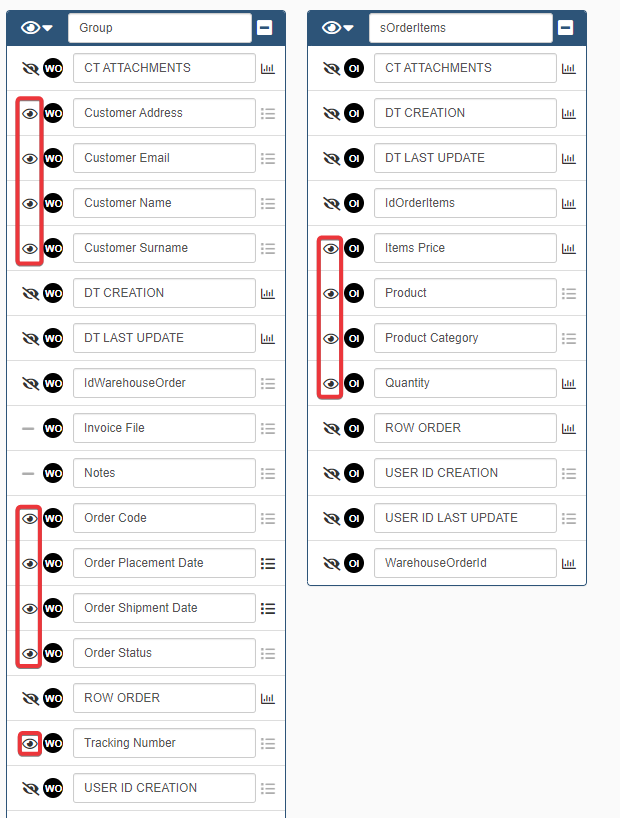Click the Order Code label field
The height and width of the screenshot is (818, 620).
pyautogui.click(x=163, y=518)
